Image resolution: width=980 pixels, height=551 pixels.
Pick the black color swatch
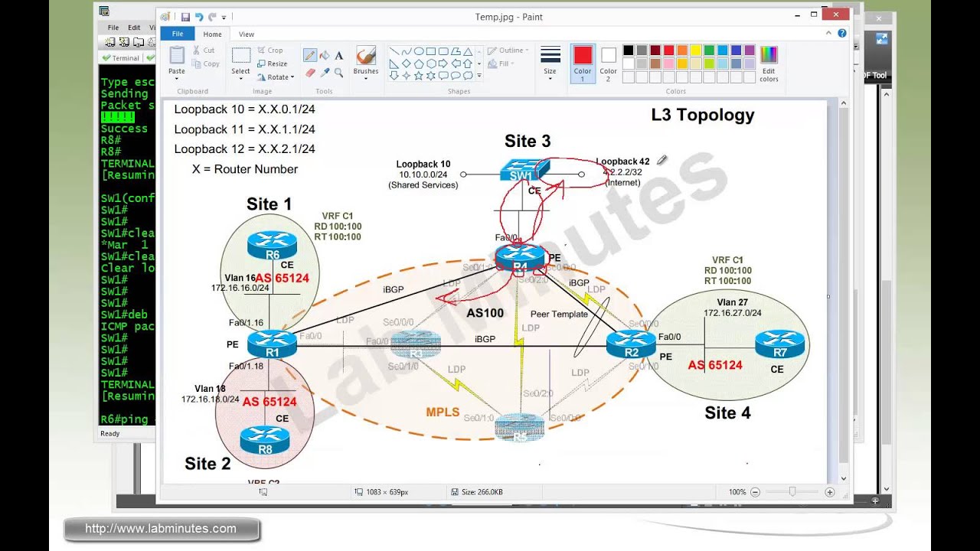tap(628, 51)
